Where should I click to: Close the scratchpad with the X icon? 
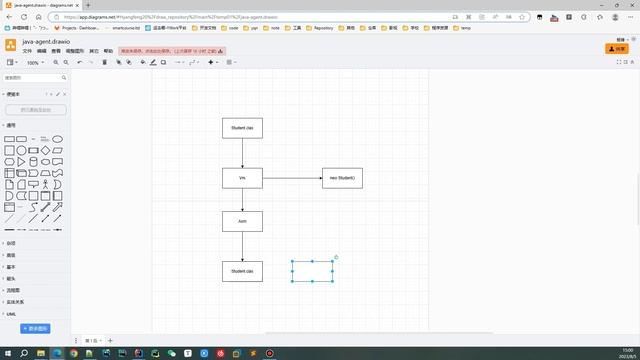point(64,94)
